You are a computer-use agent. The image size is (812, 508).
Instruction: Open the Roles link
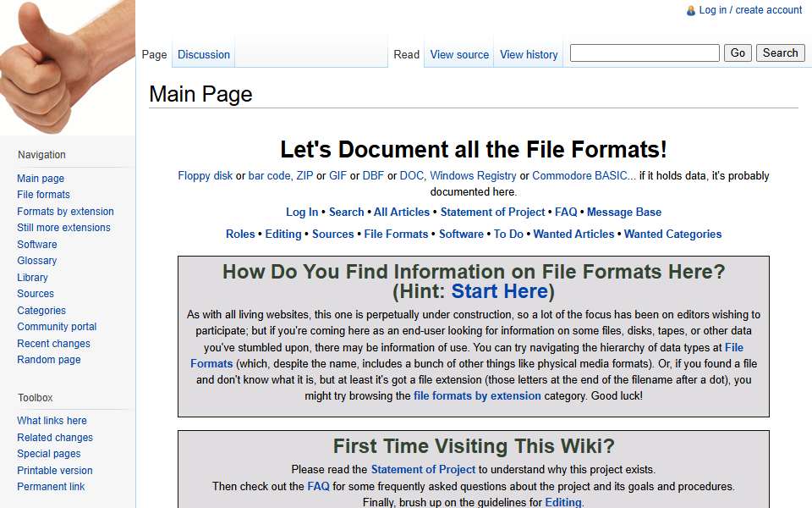(240, 235)
